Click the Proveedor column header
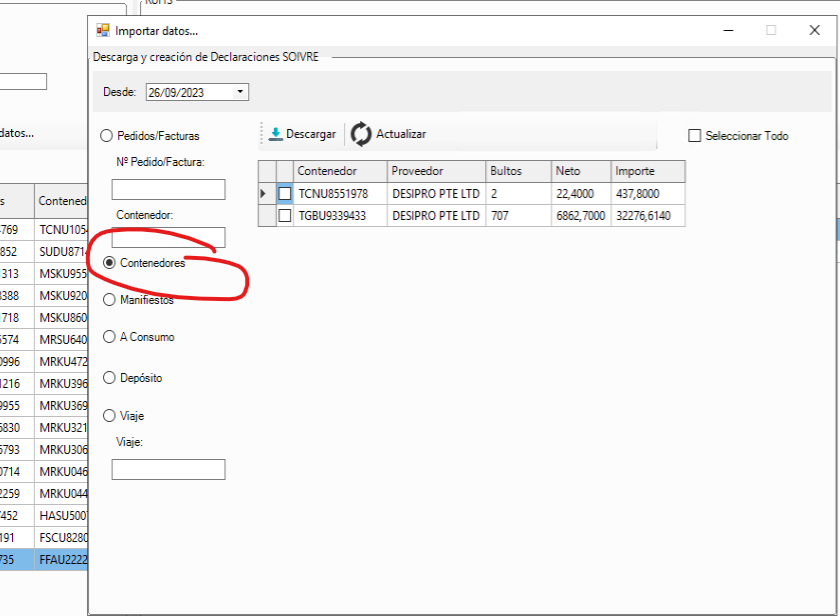This screenshot has height=616, width=840. pos(435,171)
